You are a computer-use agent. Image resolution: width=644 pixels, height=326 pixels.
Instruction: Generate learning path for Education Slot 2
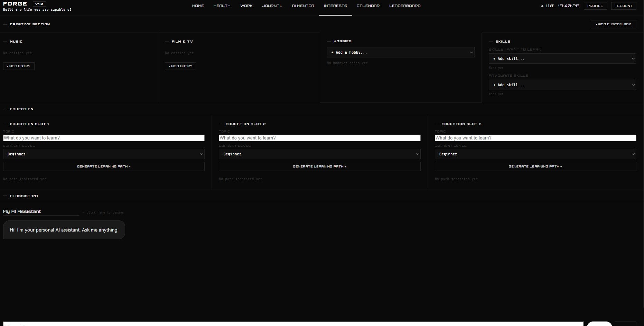pyautogui.click(x=319, y=166)
